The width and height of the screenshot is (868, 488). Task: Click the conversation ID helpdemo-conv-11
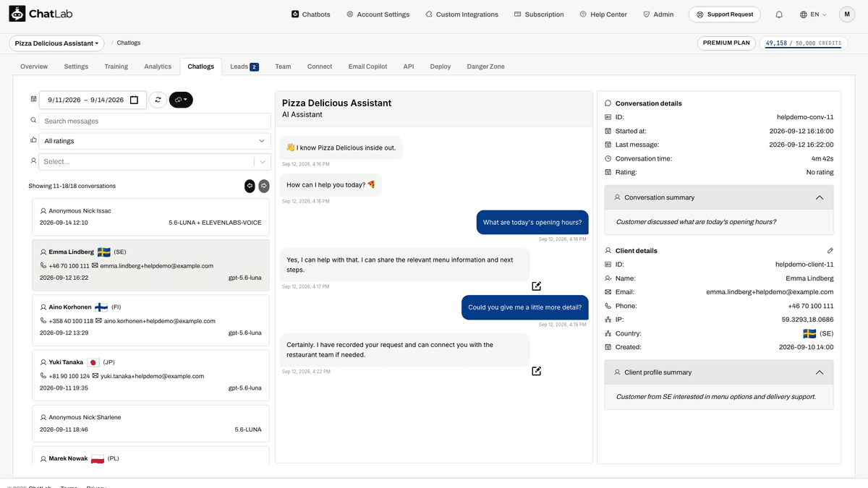click(x=805, y=117)
